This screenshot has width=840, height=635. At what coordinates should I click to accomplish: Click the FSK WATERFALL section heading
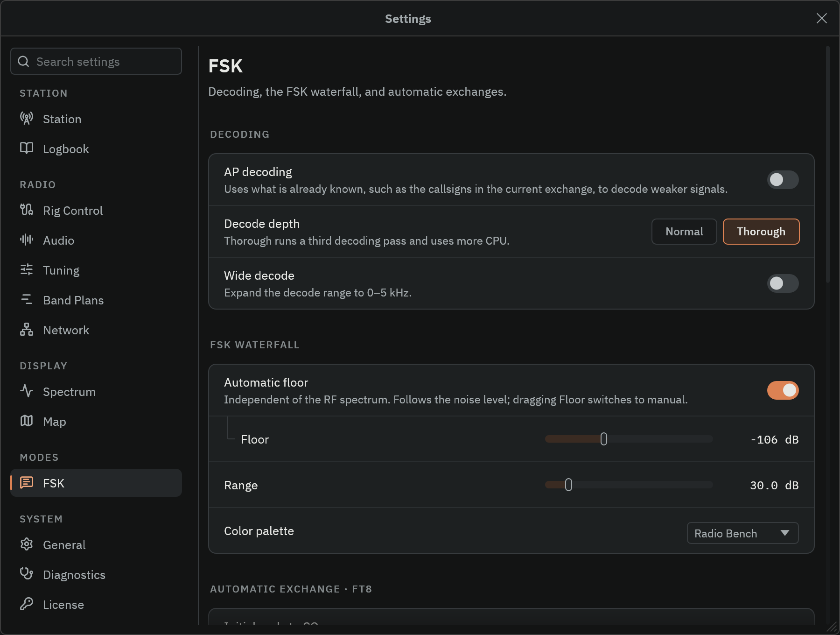[x=254, y=345]
